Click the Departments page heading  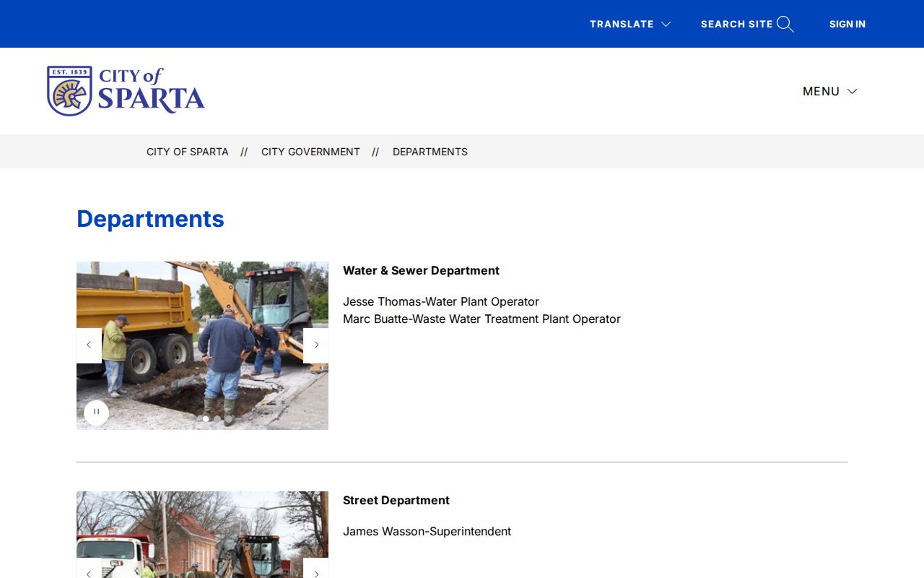(150, 219)
